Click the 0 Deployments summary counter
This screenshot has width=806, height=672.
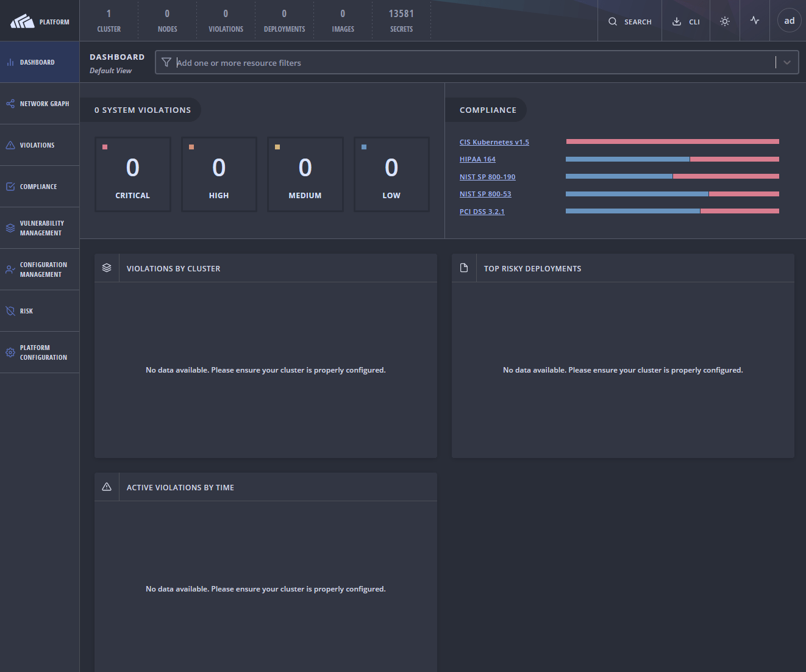284,21
